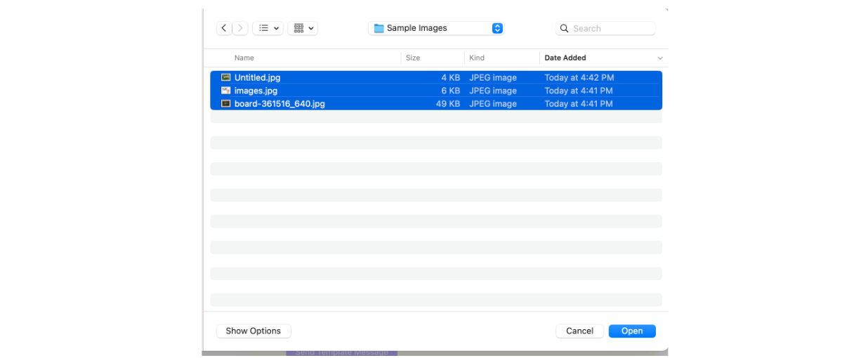Sort by the Kind column header

477,58
